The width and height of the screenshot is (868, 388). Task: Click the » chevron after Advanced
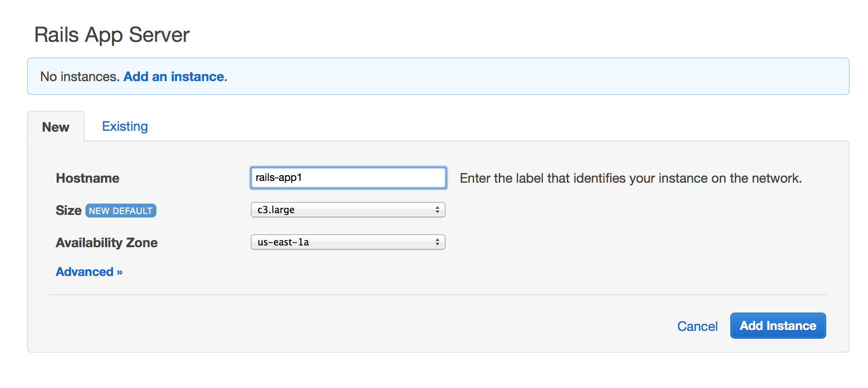(x=119, y=272)
